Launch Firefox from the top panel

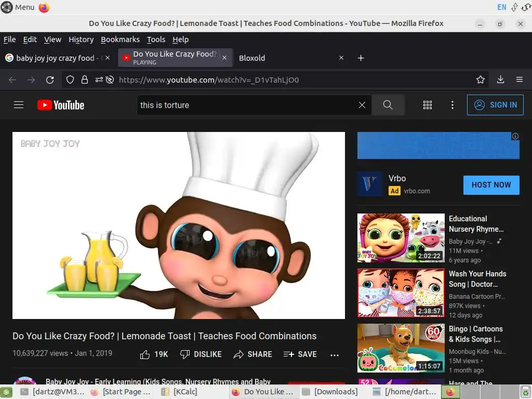click(44, 7)
